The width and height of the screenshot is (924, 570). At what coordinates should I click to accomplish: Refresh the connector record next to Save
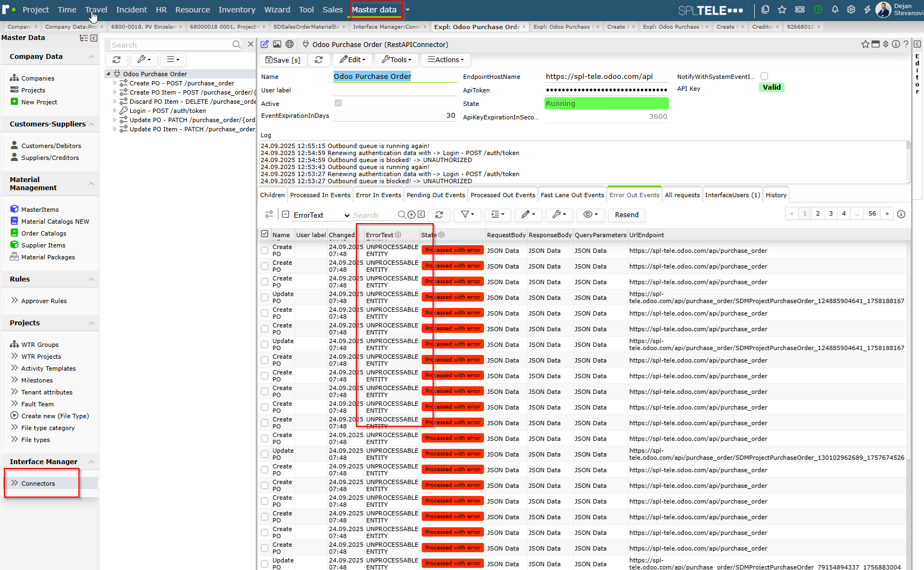click(x=319, y=60)
